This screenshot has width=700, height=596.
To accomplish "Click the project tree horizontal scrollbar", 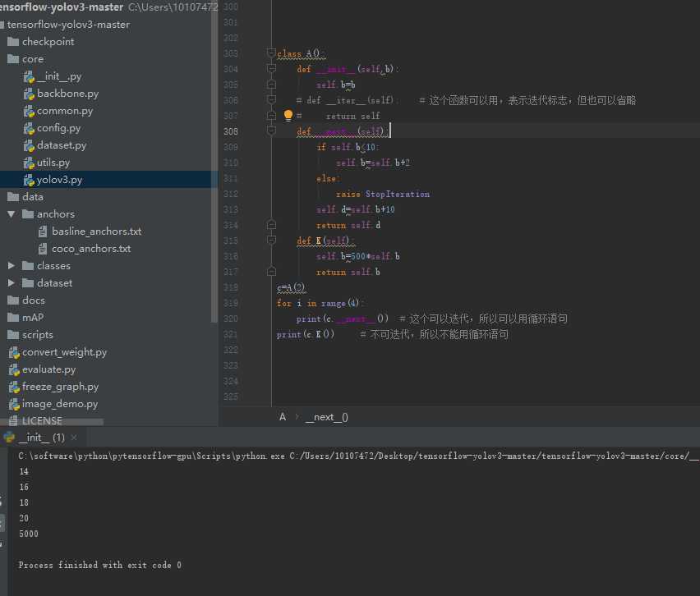I will tap(52, 422).
